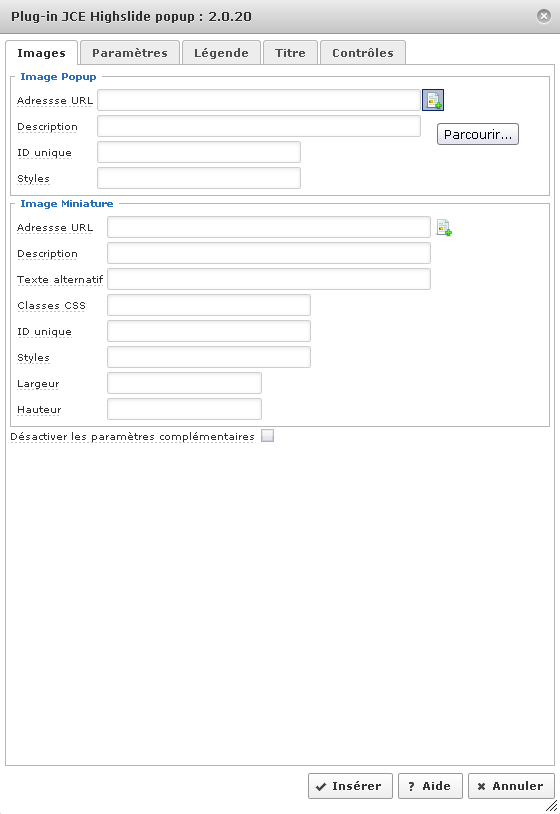This screenshot has width=560, height=814.
Task: Open the Légende tab
Action: (x=221, y=53)
